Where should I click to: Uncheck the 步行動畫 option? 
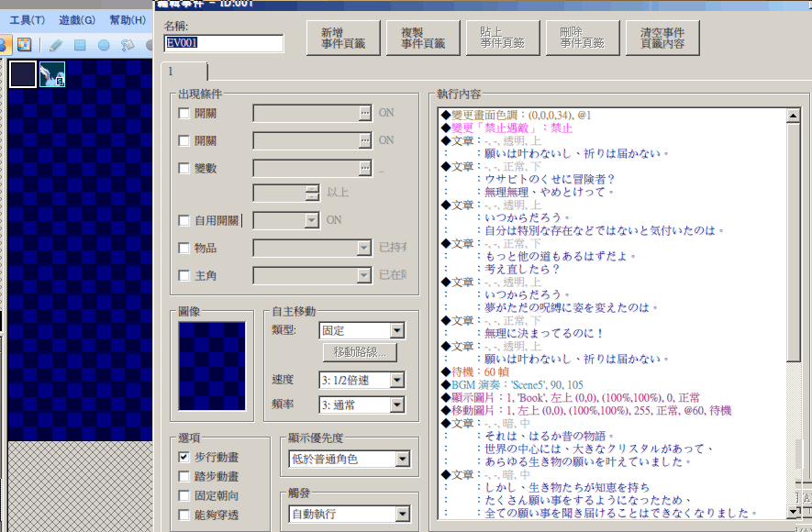(184, 457)
